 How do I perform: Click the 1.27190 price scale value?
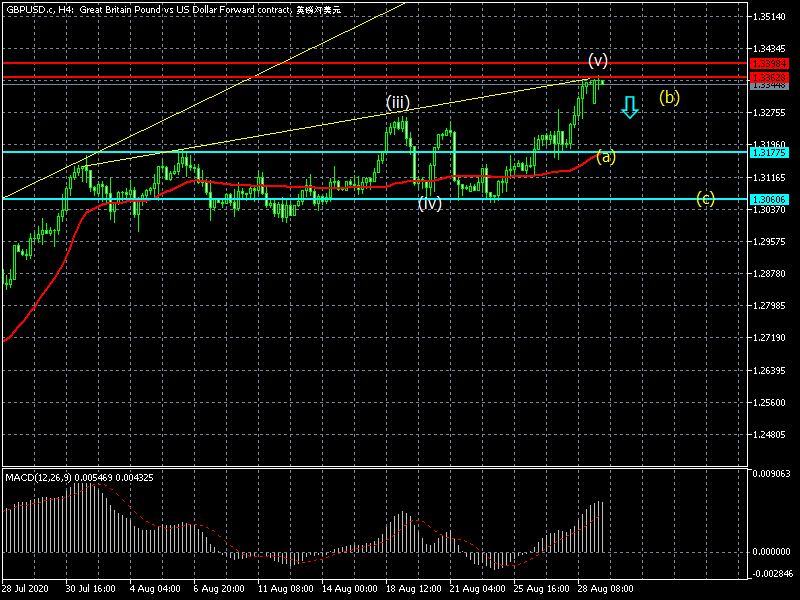click(x=769, y=338)
